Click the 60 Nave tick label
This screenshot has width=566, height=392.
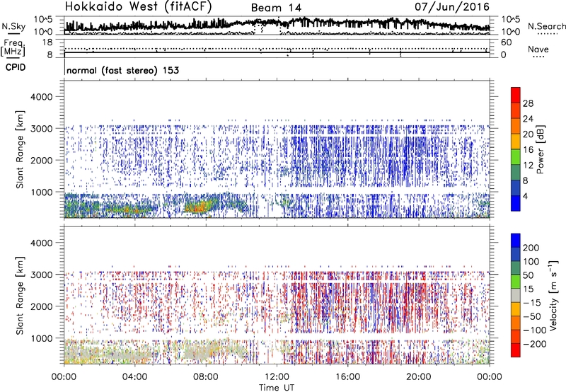tap(507, 42)
